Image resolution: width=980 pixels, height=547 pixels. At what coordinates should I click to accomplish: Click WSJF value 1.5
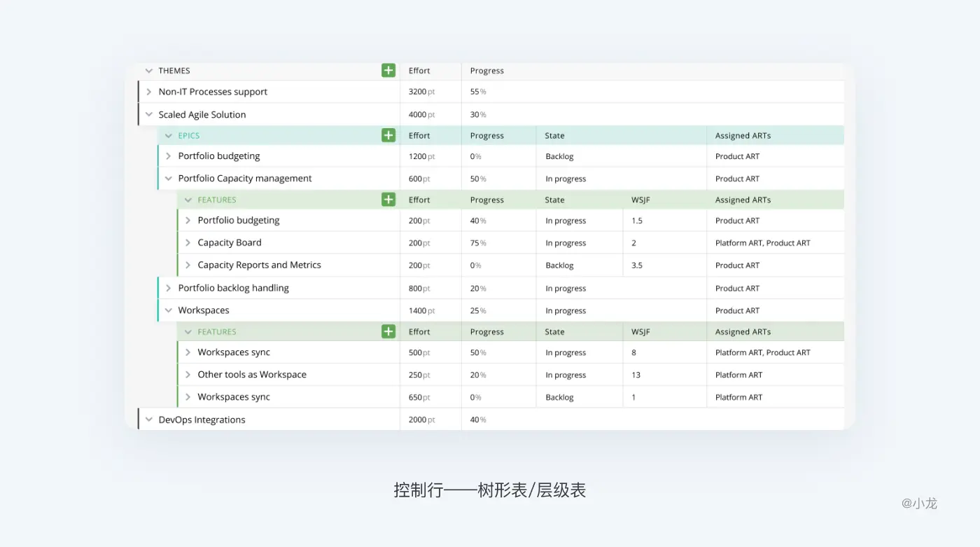coord(637,221)
